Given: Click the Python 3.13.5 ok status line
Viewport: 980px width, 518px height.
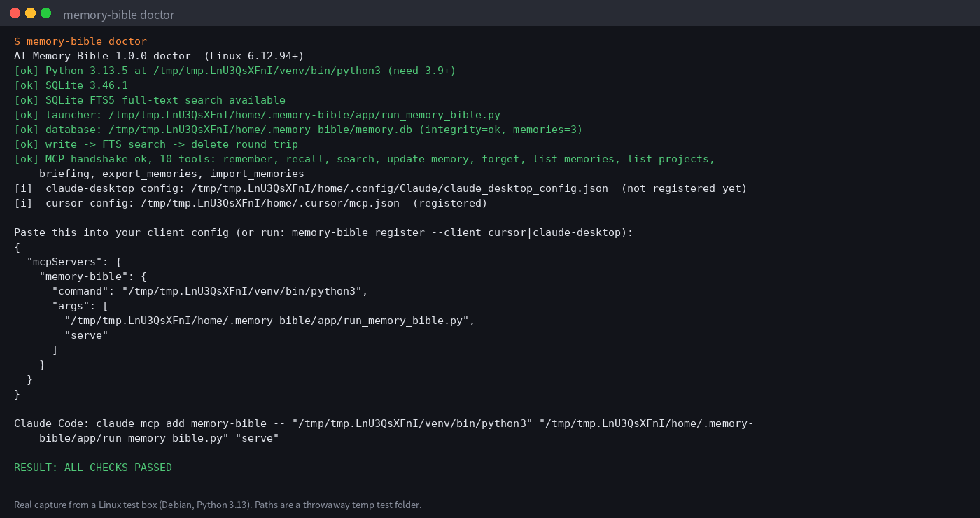Looking at the screenshot, I should pyautogui.click(x=235, y=71).
